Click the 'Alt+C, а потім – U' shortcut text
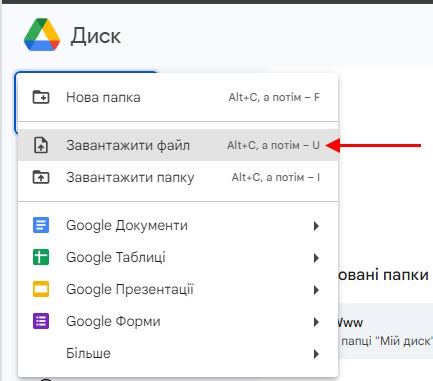 pyautogui.click(x=273, y=145)
